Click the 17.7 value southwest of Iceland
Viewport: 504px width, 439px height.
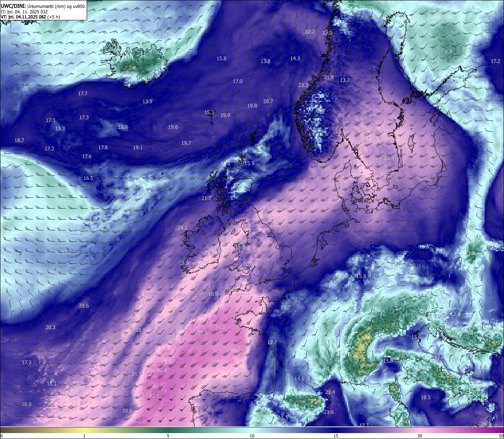point(83,93)
